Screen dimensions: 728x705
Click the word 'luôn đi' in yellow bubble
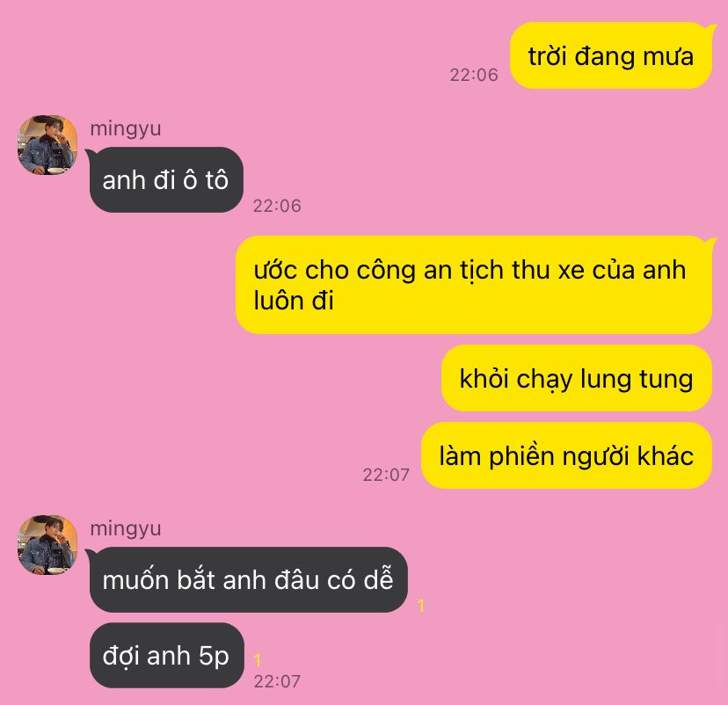(294, 301)
